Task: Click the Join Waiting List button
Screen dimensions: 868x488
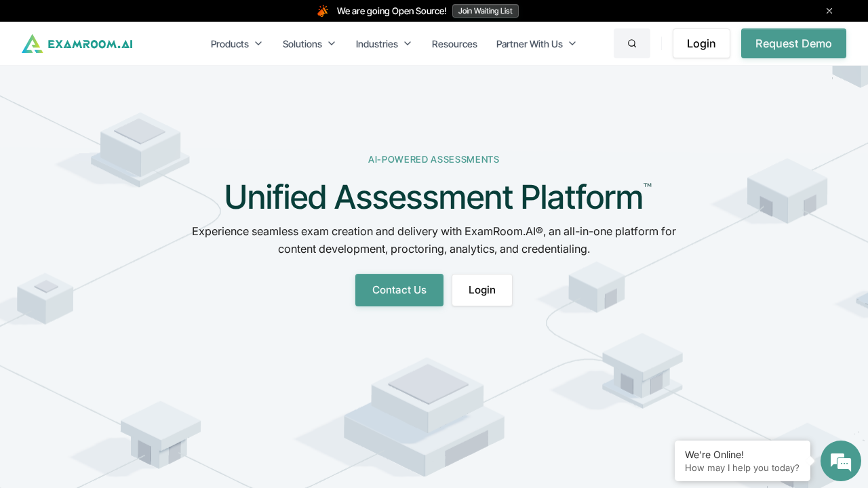Action: 485,11
